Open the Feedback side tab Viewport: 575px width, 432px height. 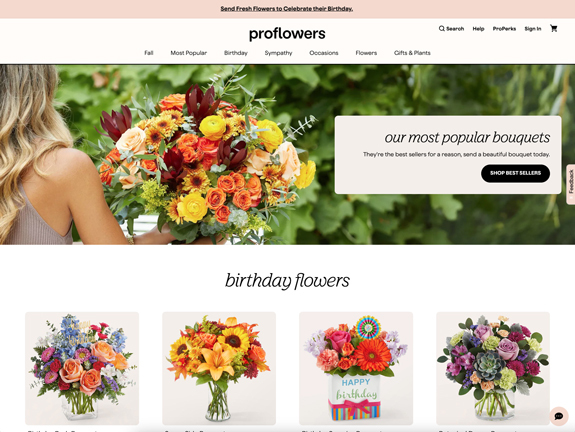571,184
